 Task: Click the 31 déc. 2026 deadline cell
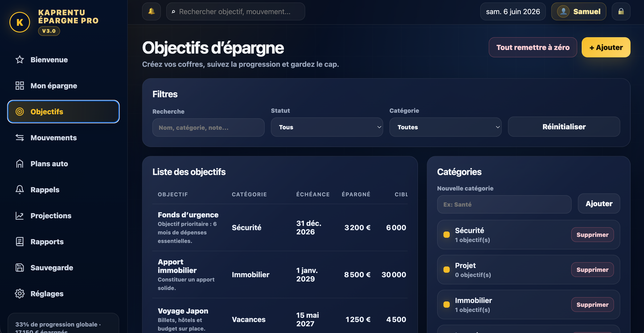click(309, 227)
